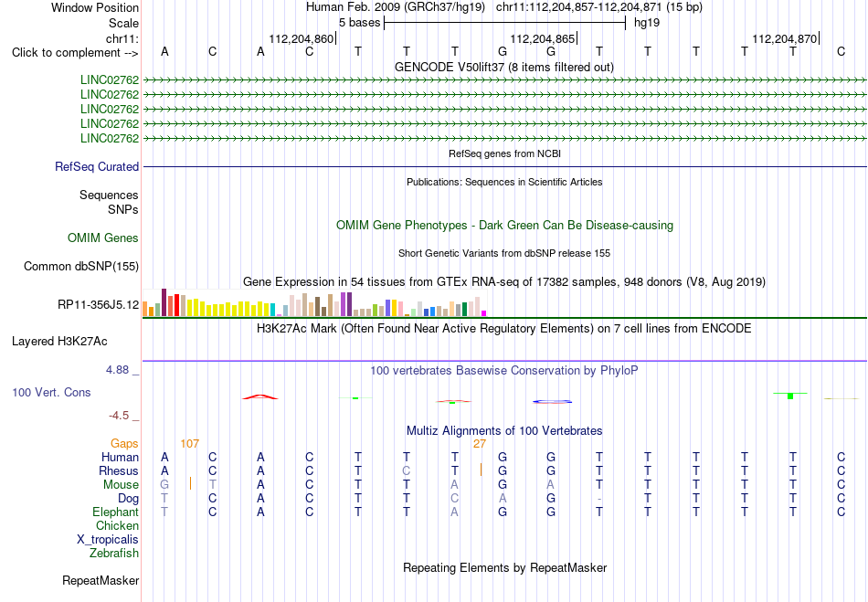Click 'Human Feb. 2009 (GRCh37/hg19)' header text
This screenshot has height=602, width=868.
point(396,7)
